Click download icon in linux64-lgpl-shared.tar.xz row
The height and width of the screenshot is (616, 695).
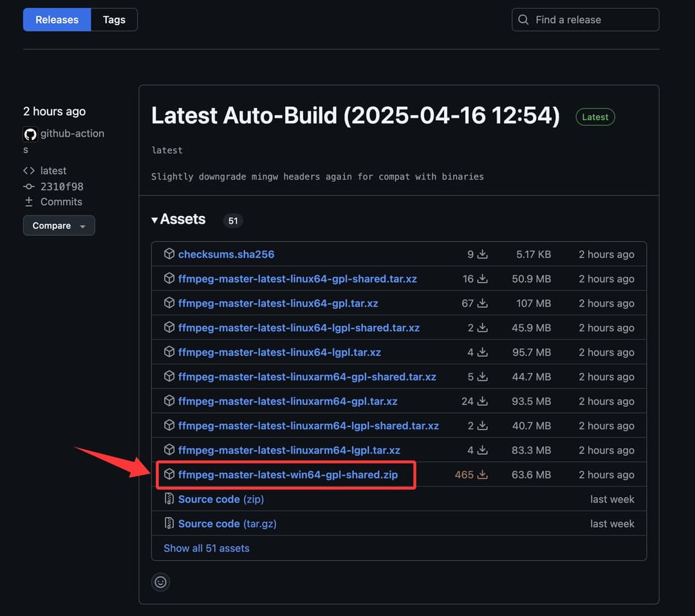[483, 328]
